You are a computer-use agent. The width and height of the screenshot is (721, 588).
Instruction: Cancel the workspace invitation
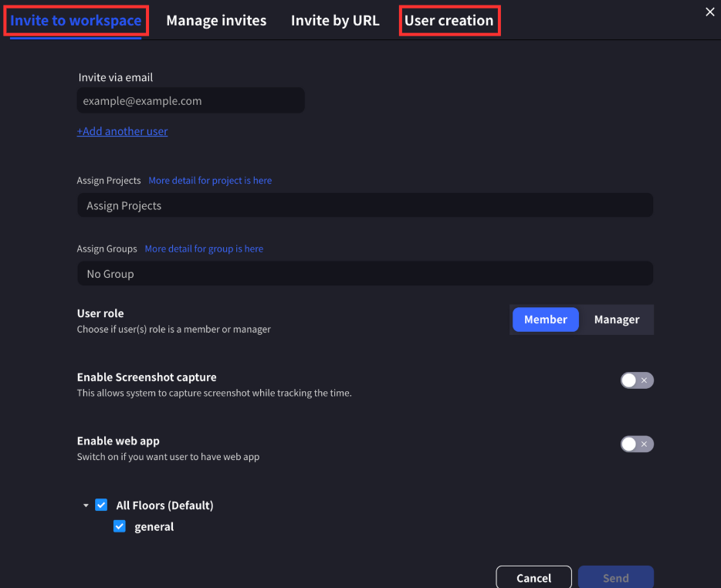pos(533,577)
